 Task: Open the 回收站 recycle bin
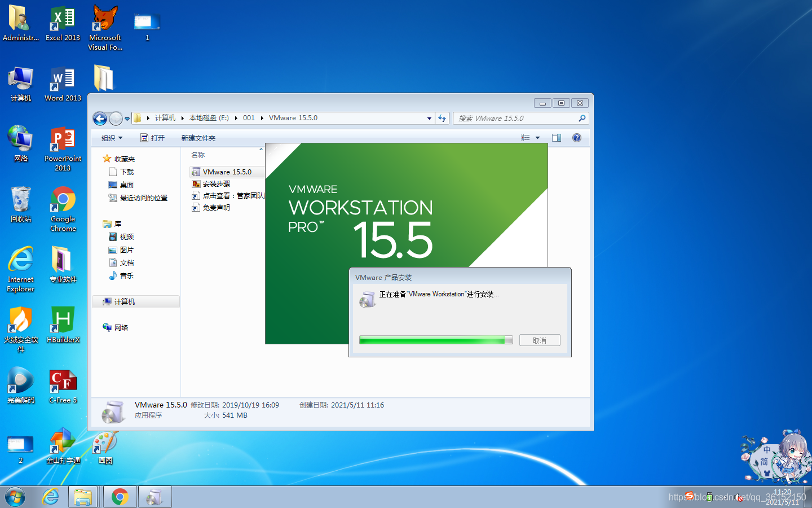(21, 204)
